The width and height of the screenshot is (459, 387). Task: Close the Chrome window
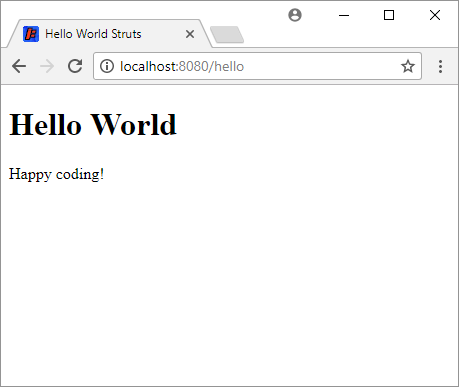point(435,15)
